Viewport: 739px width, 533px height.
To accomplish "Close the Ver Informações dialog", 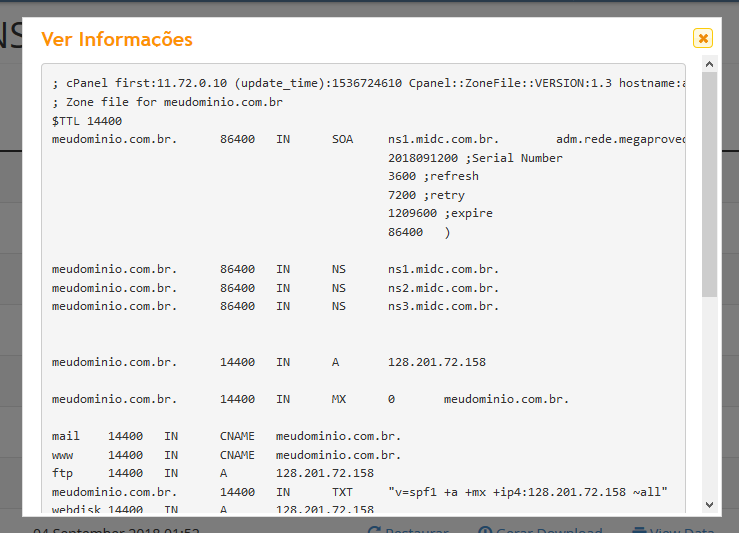I will pyautogui.click(x=703, y=38).
